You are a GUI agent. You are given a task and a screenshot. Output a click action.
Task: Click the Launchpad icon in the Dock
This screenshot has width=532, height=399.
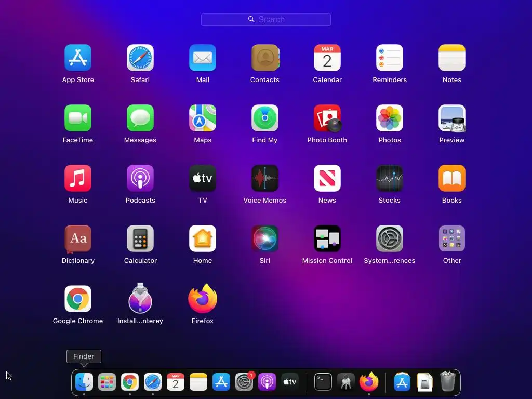107,382
